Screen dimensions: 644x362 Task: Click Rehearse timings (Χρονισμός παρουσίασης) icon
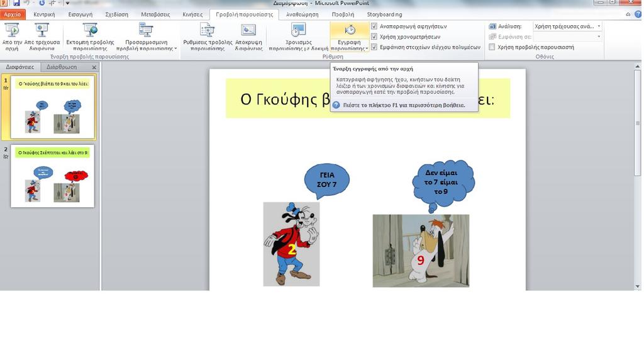[298, 30]
